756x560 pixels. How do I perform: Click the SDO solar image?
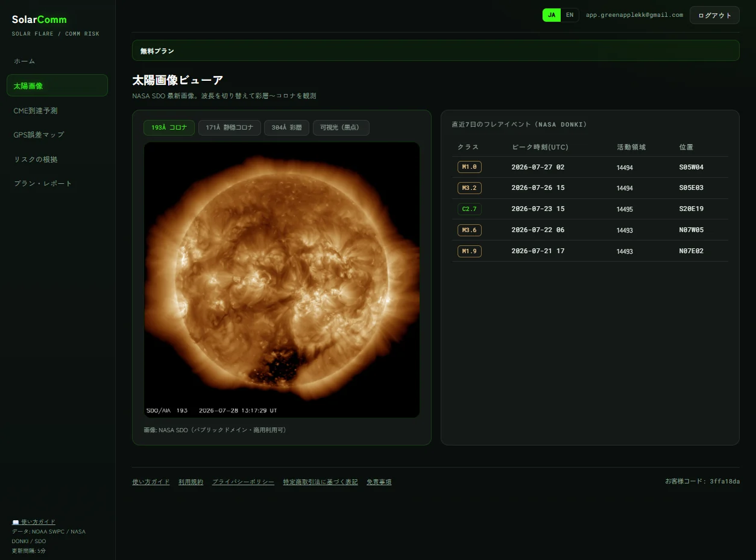coord(282,280)
